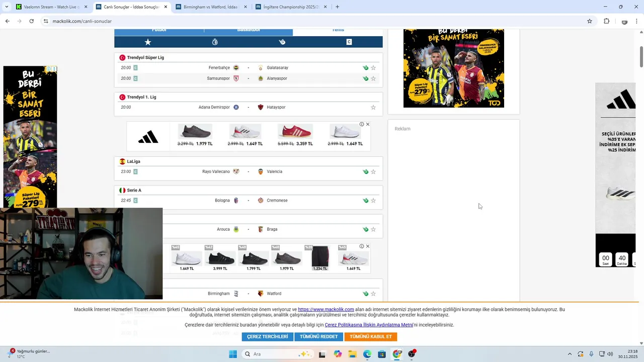Click the C badge on Bologna row
This screenshot has height=362, width=644.
tap(135, 201)
